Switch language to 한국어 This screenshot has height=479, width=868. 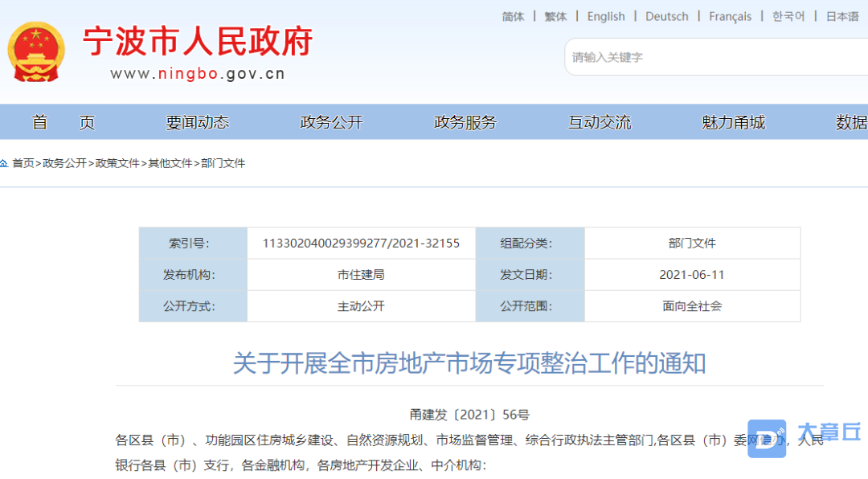(x=788, y=17)
